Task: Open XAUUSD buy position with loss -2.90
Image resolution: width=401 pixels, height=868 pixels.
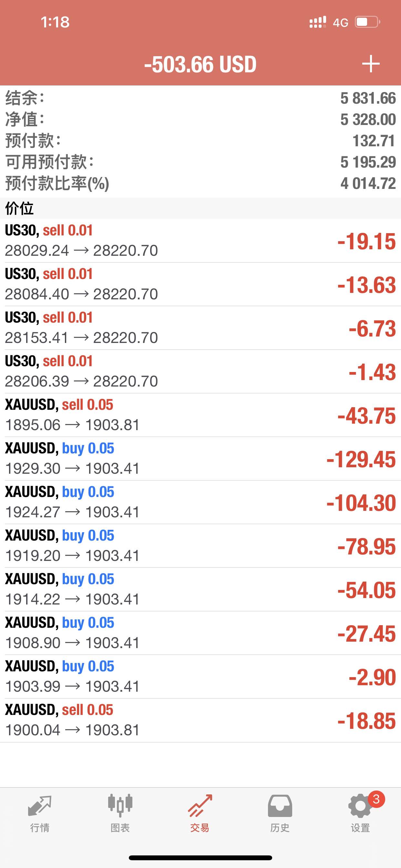Action: [200, 677]
